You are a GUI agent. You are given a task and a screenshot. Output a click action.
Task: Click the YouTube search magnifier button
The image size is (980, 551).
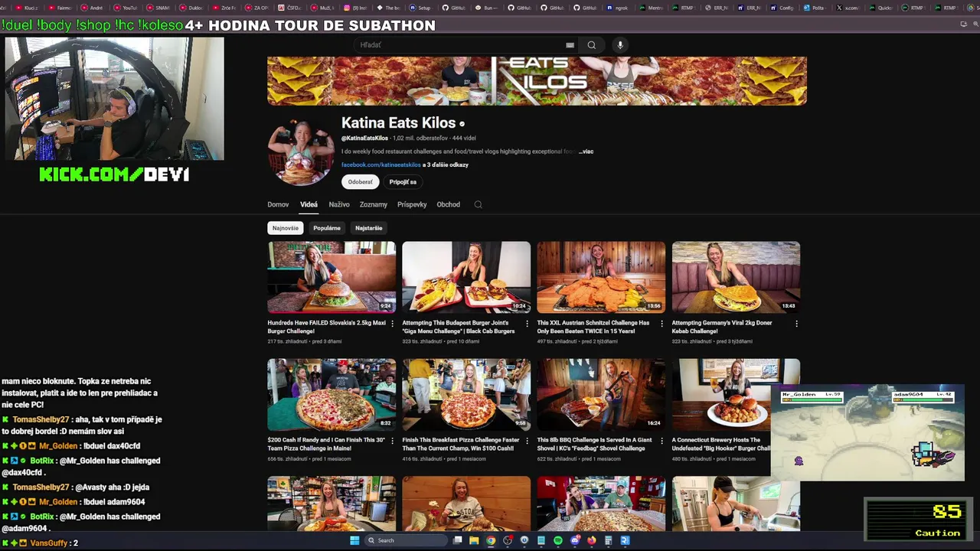(591, 45)
